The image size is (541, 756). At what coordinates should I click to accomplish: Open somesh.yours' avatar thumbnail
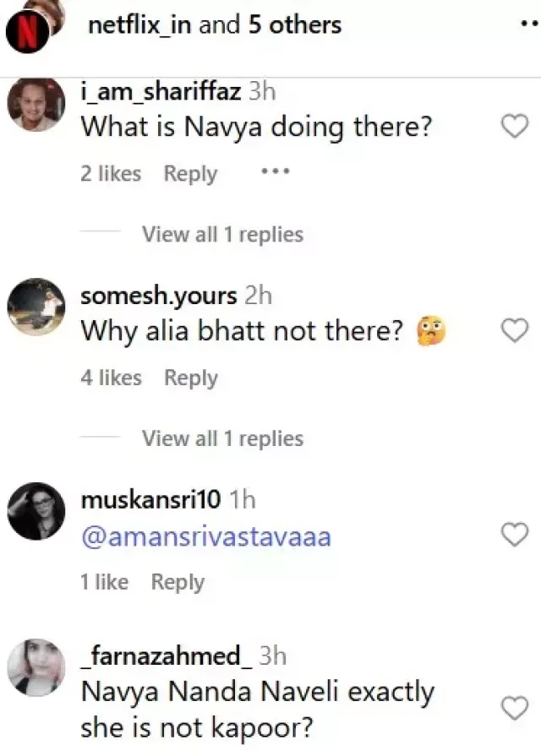click(36, 307)
